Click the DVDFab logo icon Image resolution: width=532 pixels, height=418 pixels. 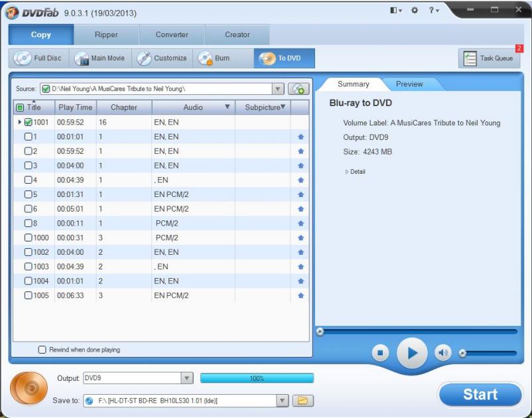[13, 13]
